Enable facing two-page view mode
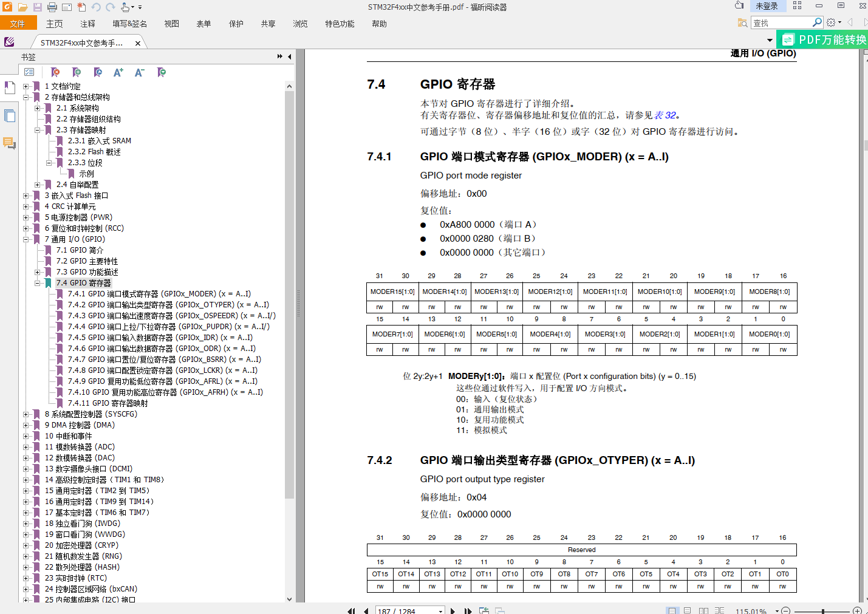 (x=703, y=611)
